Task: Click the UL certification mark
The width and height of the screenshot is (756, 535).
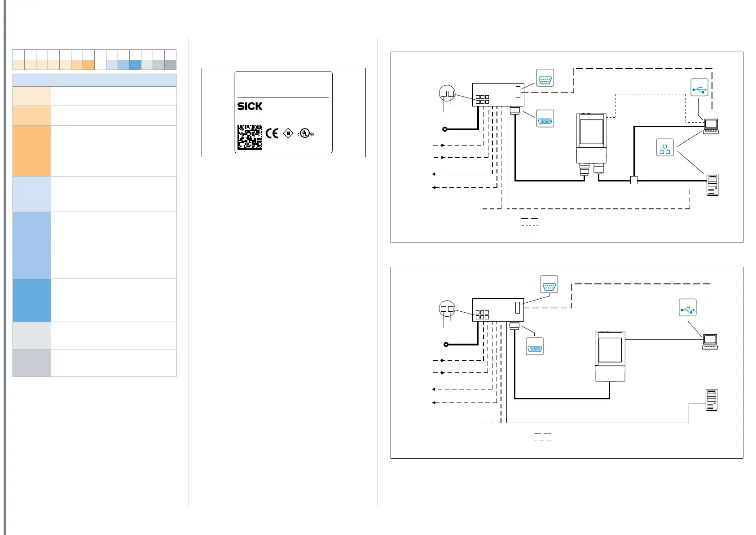Action: click(x=305, y=133)
